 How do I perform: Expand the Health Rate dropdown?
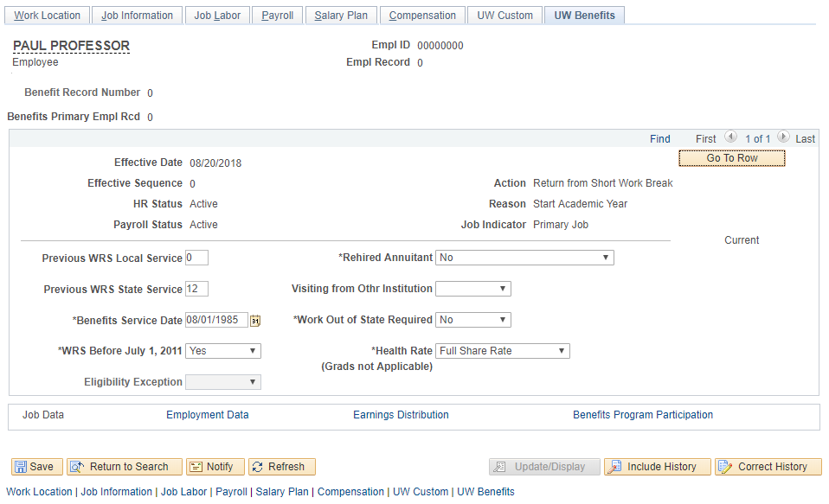(503, 351)
